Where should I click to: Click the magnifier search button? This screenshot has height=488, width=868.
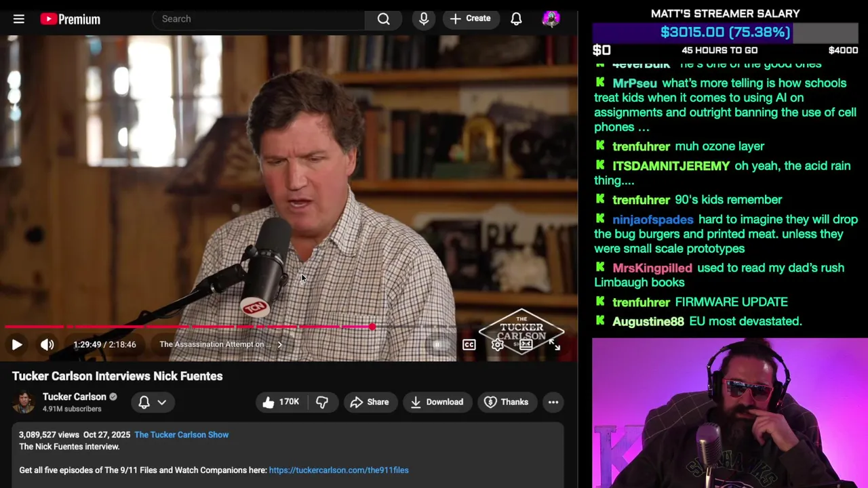[384, 19]
